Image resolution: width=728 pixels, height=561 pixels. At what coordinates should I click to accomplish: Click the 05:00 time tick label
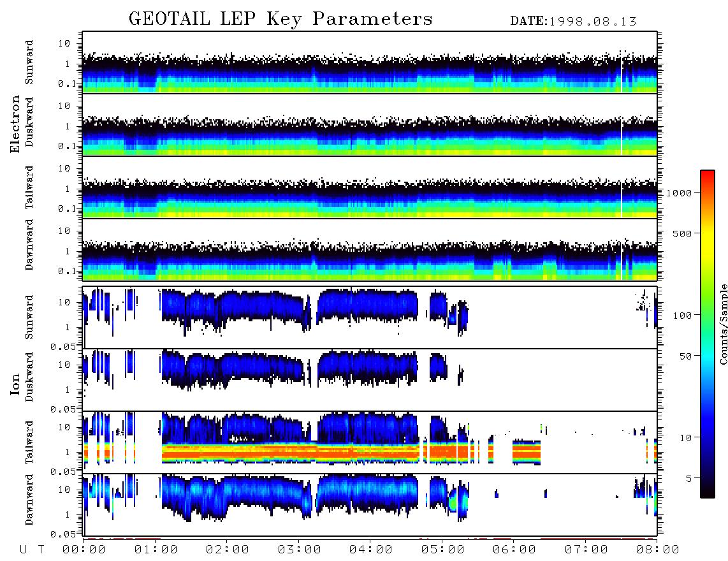click(x=443, y=550)
